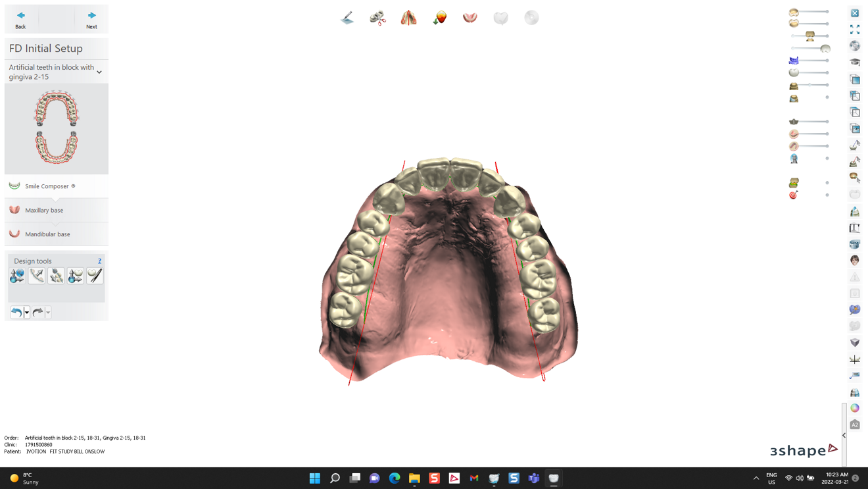Image resolution: width=868 pixels, height=489 pixels.
Task: Open the undo history dropdown arrow
Action: [x=27, y=312]
